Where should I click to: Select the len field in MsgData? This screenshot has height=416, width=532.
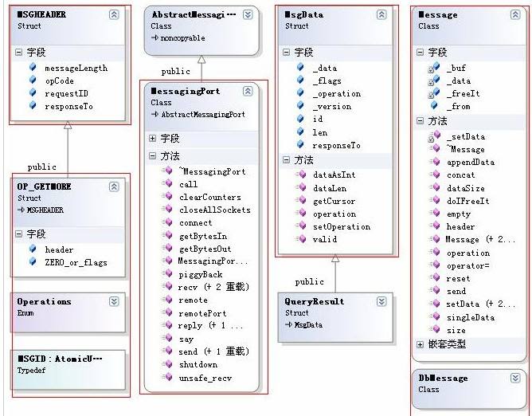coord(320,132)
